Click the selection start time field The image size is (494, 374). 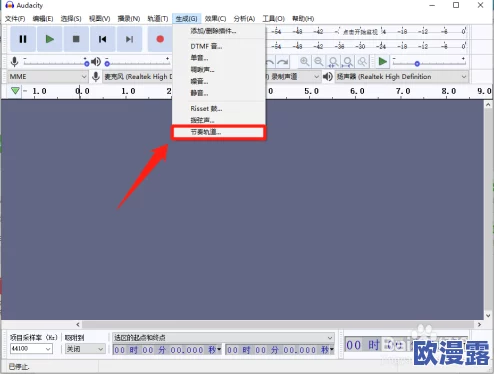167,350
